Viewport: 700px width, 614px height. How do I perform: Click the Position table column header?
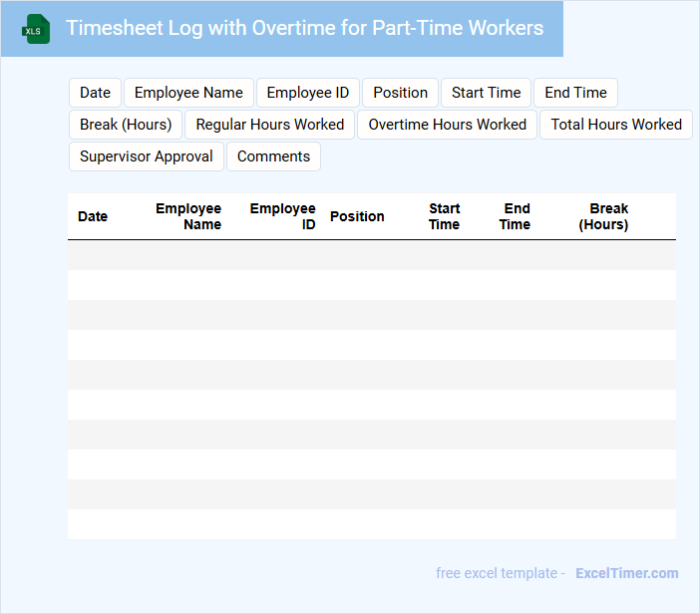[x=357, y=216]
